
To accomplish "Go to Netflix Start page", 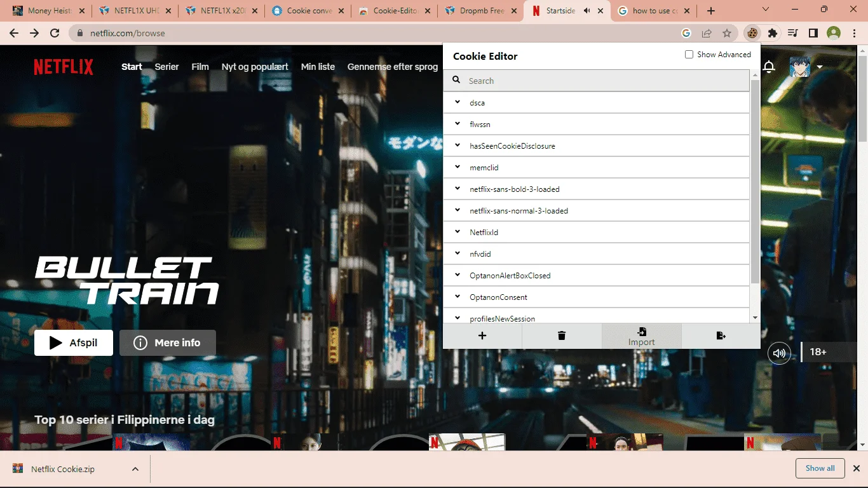I will (x=132, y=67).
